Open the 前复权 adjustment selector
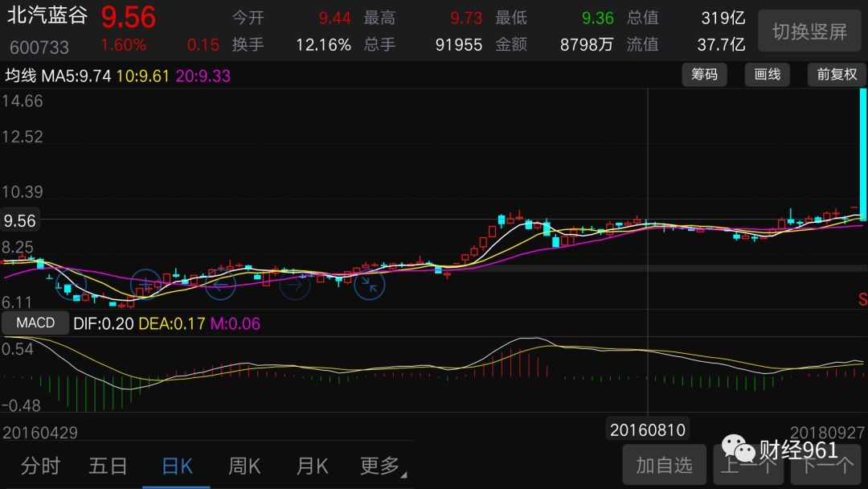The width and height of the screenshot is (868, 489). pyautogui.click(x=837, y=74)
